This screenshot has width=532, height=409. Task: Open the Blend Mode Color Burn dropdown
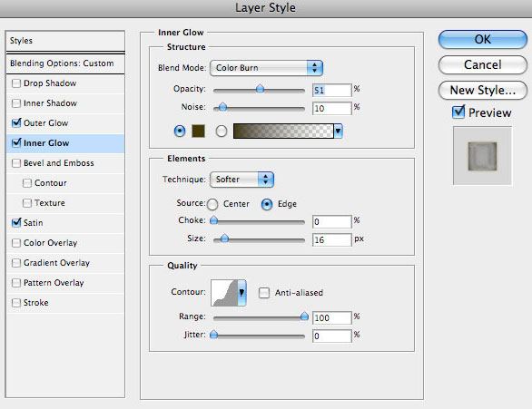266,68
